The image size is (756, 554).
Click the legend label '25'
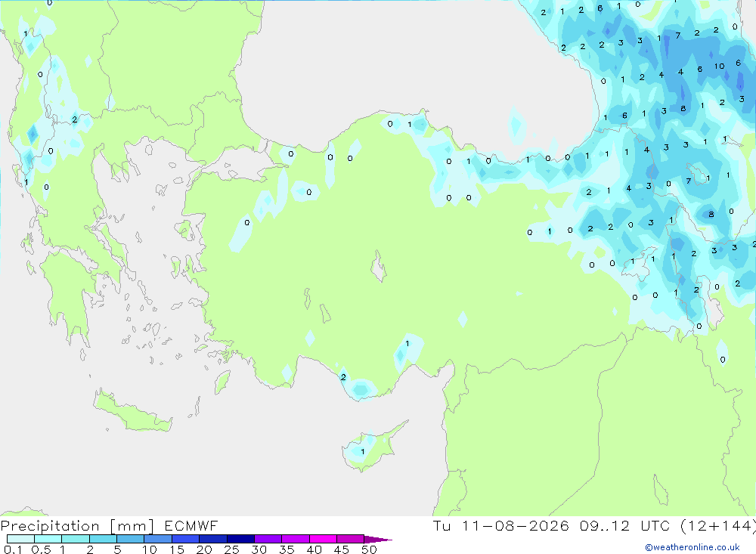click(x=232, y=549)
